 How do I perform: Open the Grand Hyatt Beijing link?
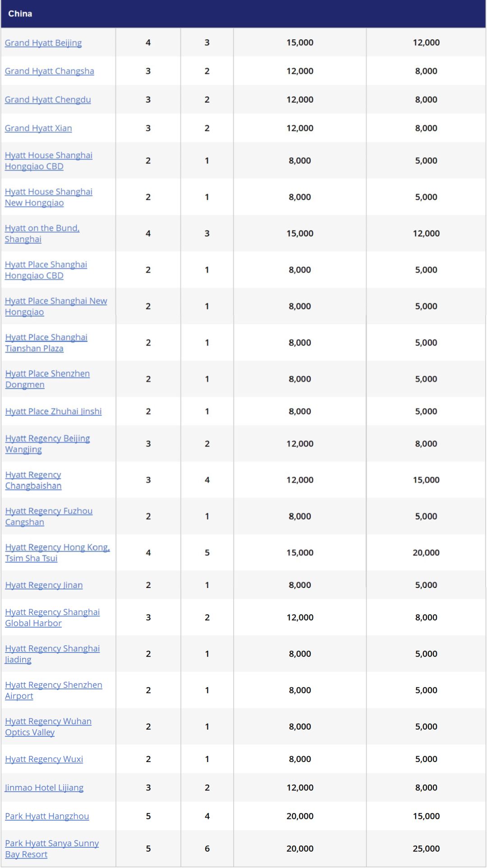point(43,43)
